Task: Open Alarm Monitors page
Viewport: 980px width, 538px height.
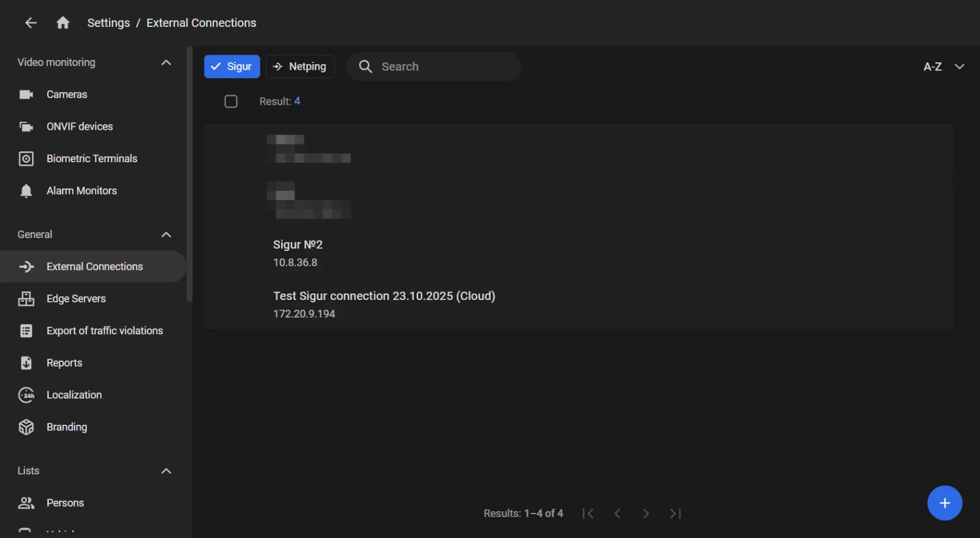Action: (81, 191)
